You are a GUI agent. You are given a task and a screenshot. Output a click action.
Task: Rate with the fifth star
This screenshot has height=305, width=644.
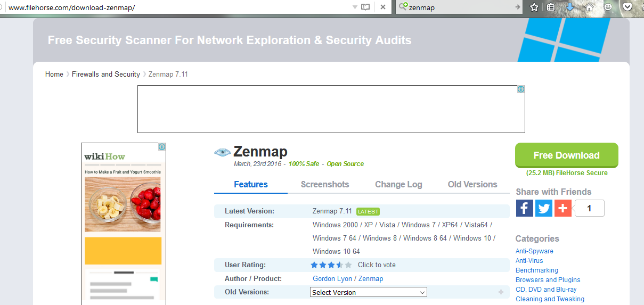click(348, 265)
